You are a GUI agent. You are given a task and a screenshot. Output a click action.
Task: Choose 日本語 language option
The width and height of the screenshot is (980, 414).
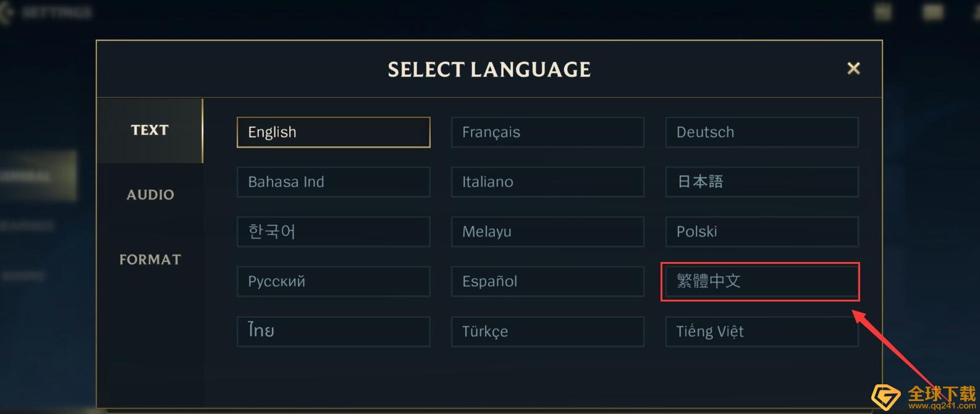(x=762, y=182)
